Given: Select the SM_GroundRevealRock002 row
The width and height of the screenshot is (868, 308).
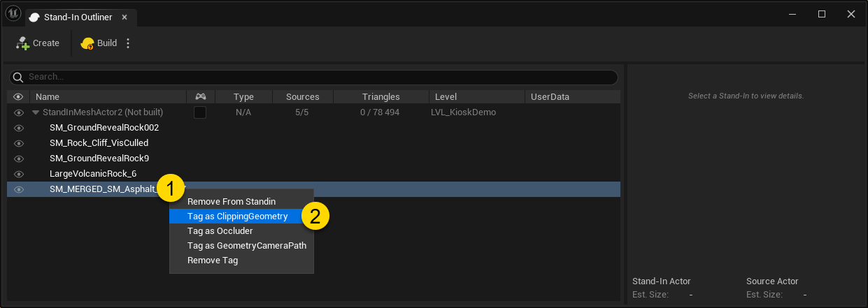Looking at the screenshot, I should pyautogui.click(x=313, y=128).
